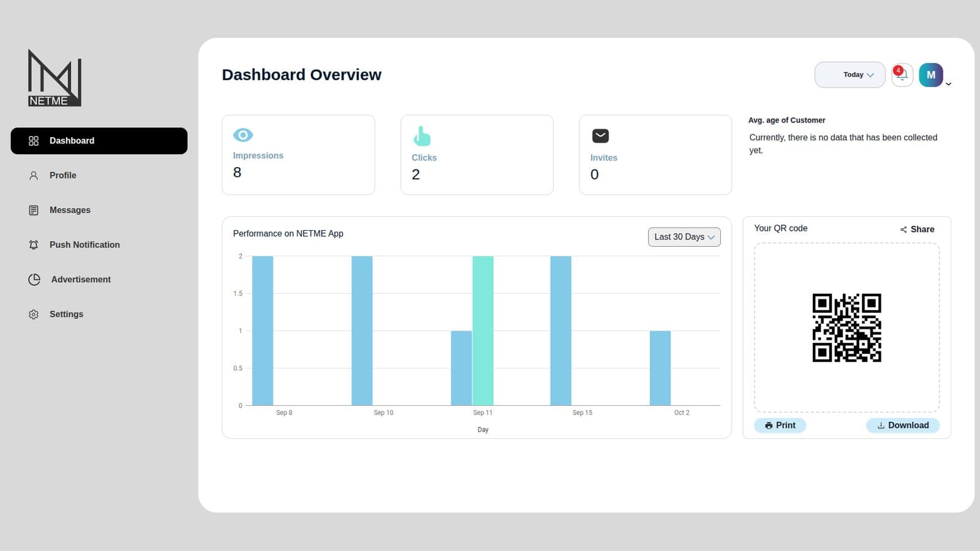Click the Impressions value 8
Viewport: 980px width, 551px height.
(237, 173)
